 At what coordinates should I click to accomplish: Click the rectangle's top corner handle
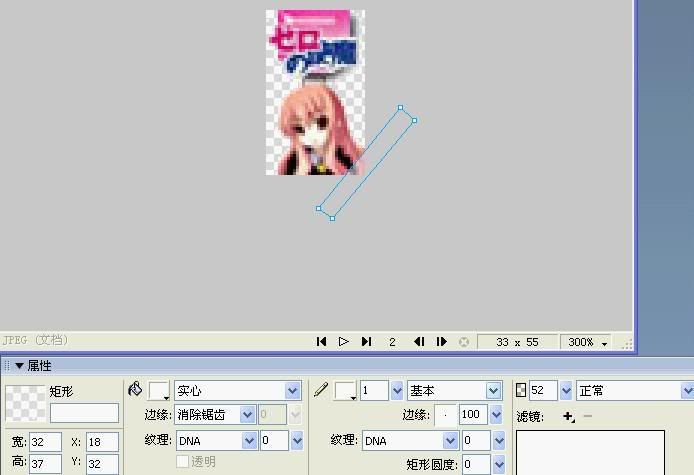(401, 108)
